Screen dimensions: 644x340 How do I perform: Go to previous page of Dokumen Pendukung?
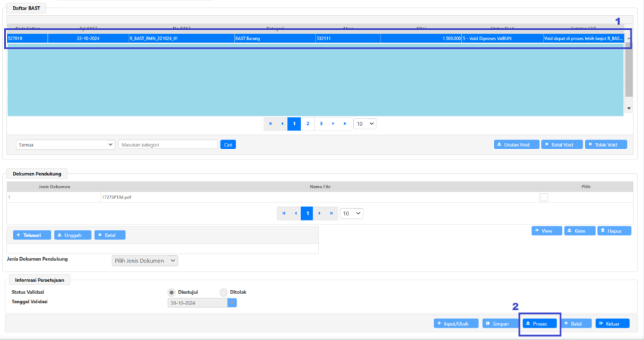click(x=295, y=213)
